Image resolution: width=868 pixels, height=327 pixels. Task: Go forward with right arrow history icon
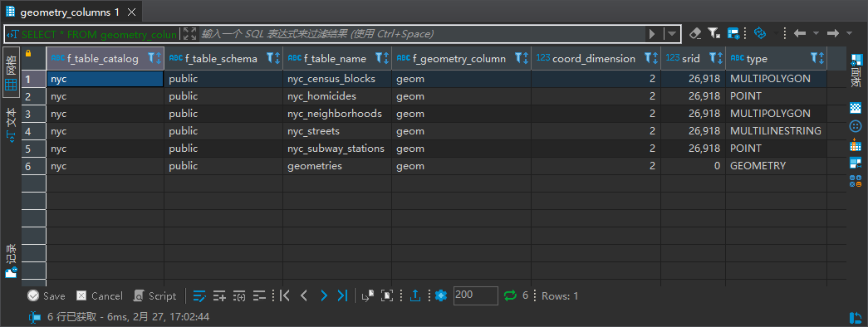point(832,34)
